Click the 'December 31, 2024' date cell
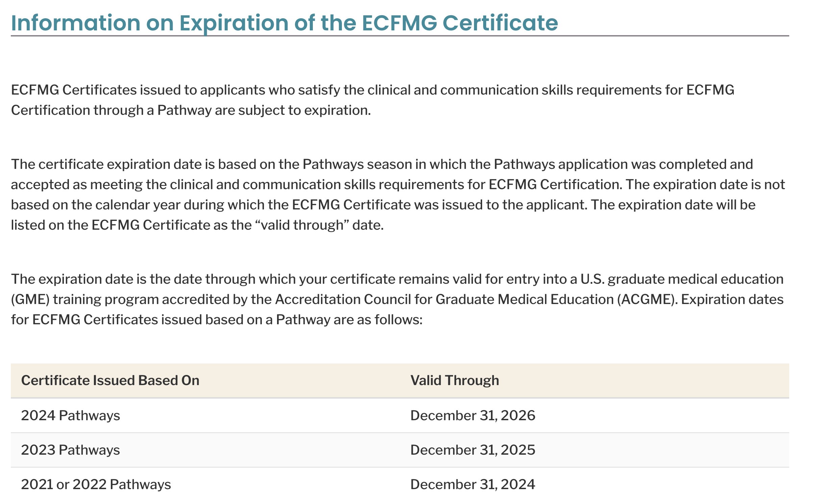Screen dimensions: 821x504 click(473, 484)
